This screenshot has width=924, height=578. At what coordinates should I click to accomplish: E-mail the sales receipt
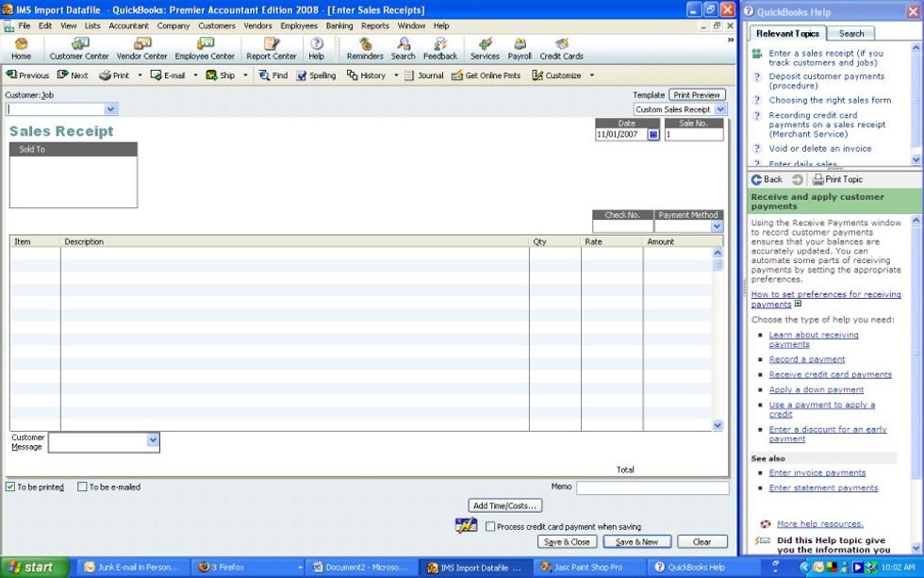(x=168, y=75)
